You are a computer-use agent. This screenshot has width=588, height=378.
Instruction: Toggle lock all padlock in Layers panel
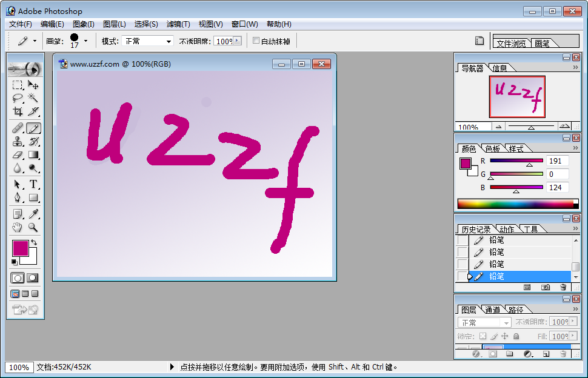[x=516, y=336]
